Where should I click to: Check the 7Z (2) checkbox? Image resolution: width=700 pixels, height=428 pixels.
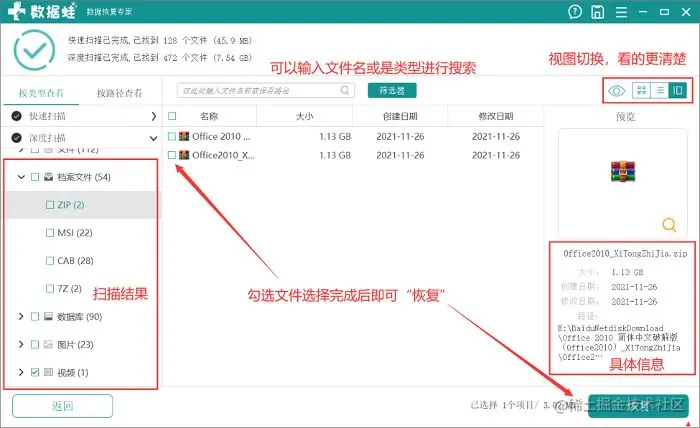50,288
